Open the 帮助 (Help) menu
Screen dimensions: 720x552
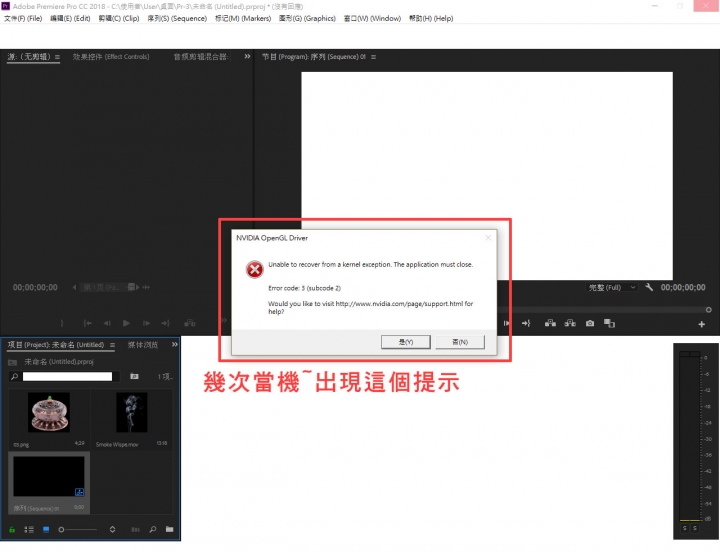coord(431,18)
